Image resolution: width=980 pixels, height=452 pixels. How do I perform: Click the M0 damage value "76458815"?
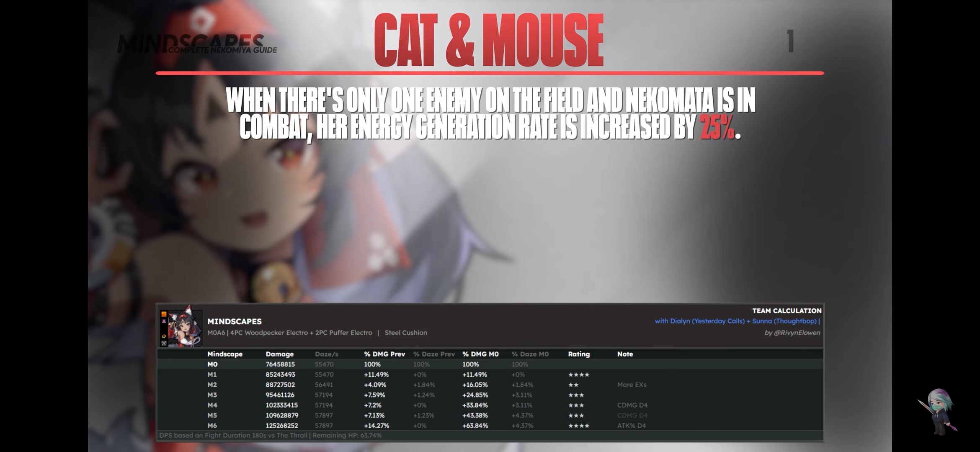[x=280, y=365]
